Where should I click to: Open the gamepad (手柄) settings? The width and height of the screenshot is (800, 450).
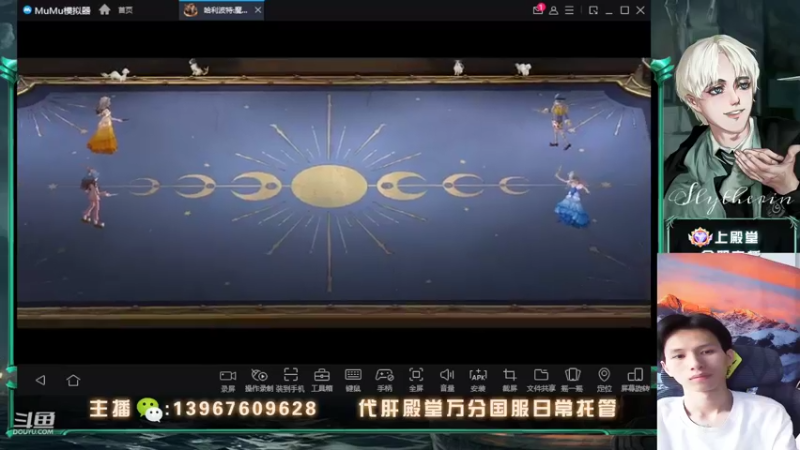click(384, 380)
